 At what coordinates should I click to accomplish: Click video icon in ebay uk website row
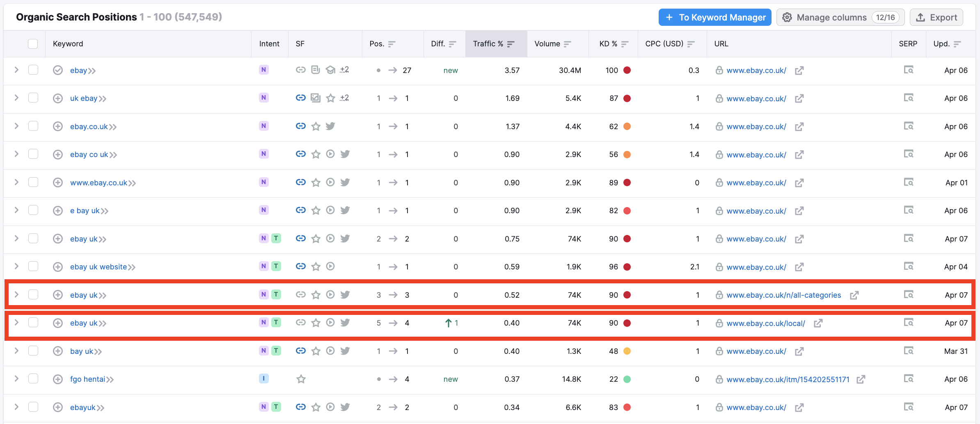click(x=330, y=267)
